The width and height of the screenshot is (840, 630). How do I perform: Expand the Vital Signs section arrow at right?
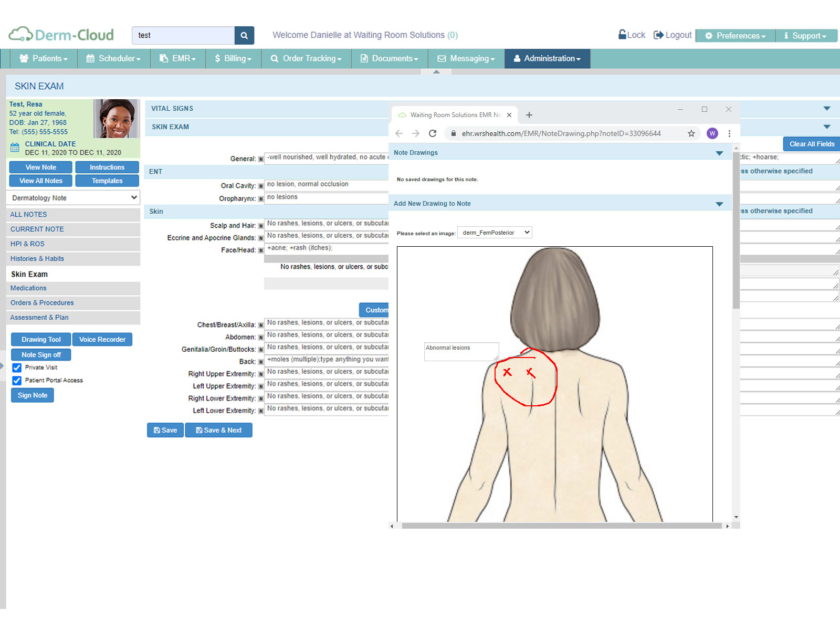click(x=827, y=109)
